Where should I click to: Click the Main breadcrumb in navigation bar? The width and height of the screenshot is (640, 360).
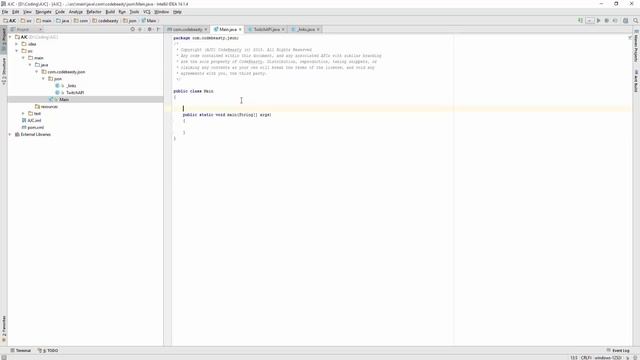(x=149, y=20)
